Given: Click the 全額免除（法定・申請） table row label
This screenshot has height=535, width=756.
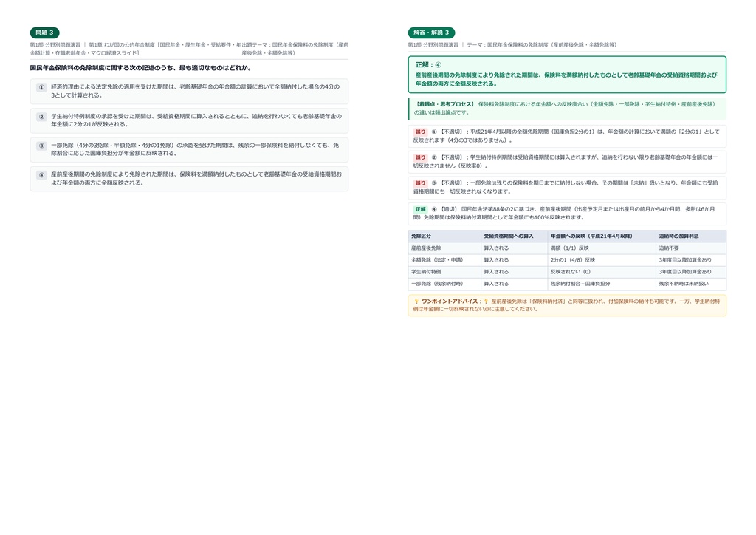Looking at the screenshot, I should pos(437,260).
